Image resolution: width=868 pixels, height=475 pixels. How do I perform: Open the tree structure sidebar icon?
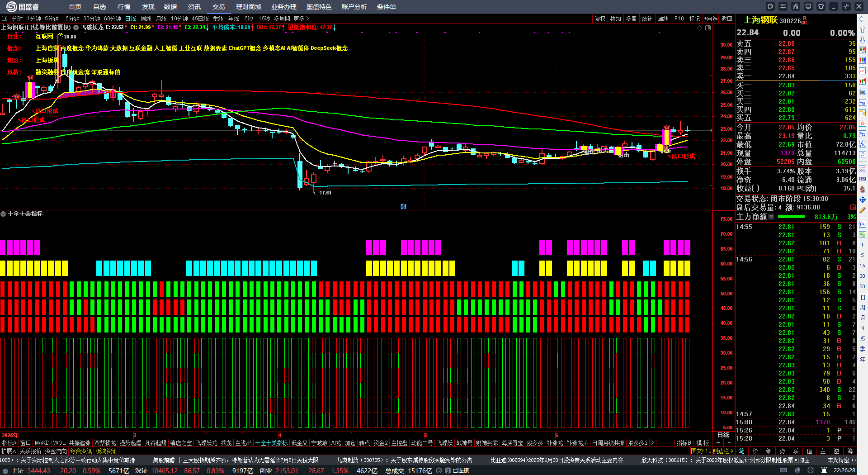[x=863, y=113]
